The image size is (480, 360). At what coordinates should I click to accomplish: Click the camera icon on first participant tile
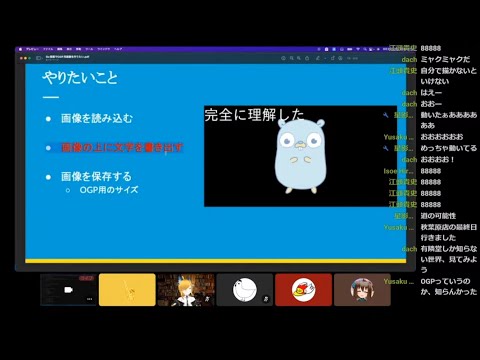tap(68, 290)
